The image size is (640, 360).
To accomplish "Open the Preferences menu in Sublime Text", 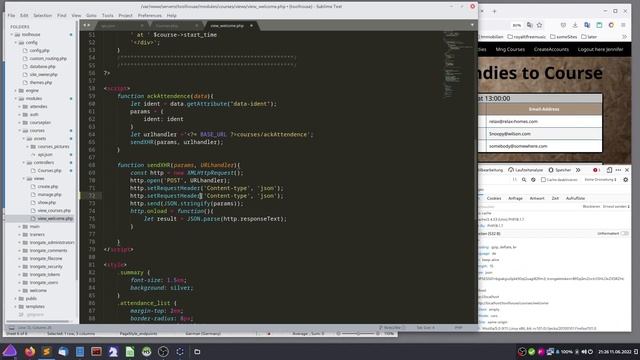I will pos(150,16).
